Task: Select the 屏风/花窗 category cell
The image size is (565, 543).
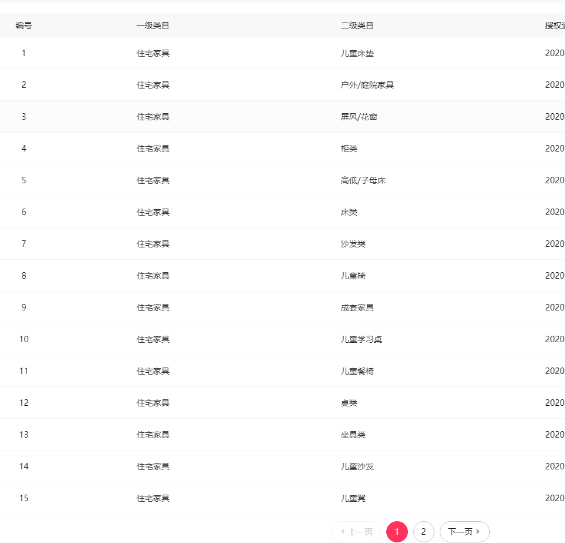Action: pos(359,117)
